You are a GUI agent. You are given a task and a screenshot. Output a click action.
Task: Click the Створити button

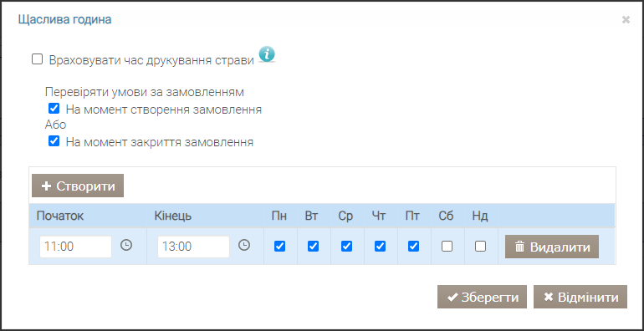[78, 186]
